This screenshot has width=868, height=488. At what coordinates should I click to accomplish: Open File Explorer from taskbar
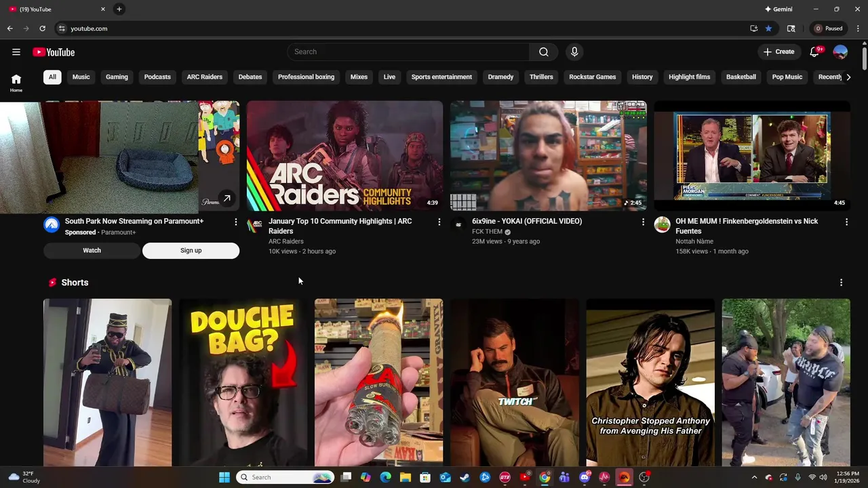[406, 477]
